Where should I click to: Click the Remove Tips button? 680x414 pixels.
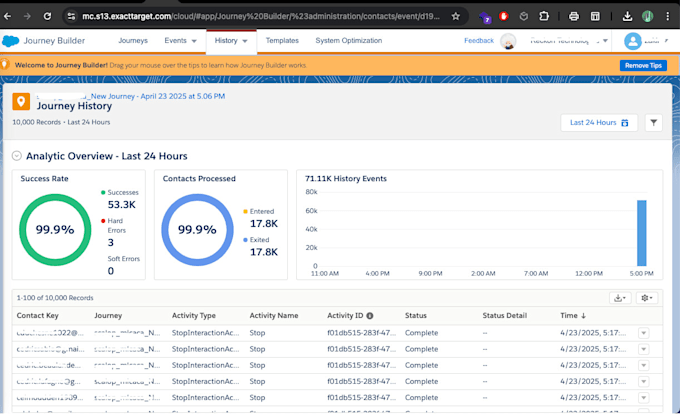coord(643,65)
